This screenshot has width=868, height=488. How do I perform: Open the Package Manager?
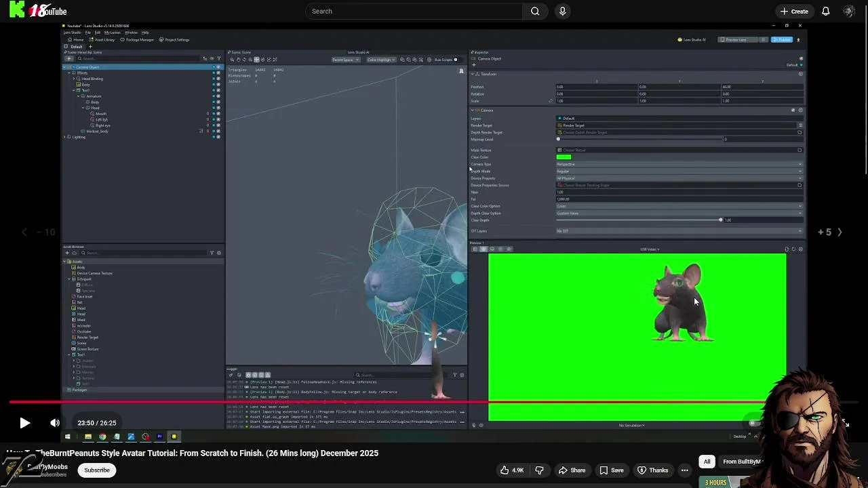pyautogui.click(x=136, y=40)
